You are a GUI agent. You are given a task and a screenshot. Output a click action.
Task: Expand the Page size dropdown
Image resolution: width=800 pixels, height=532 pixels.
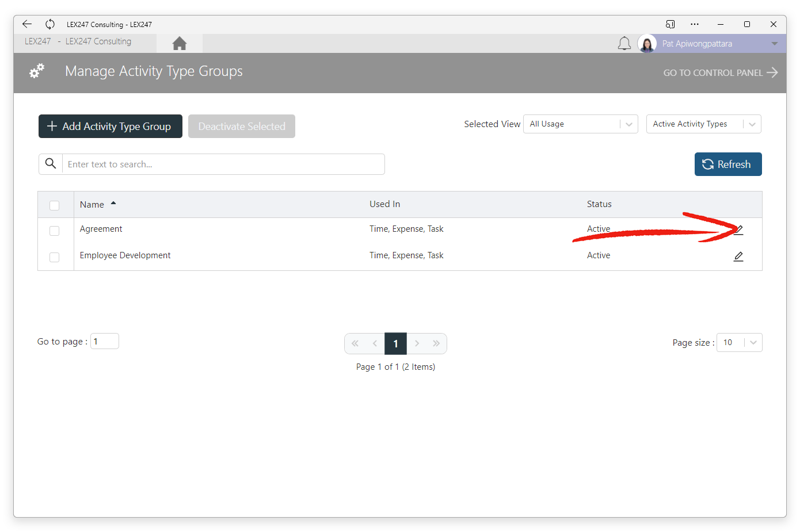point(740,343)
